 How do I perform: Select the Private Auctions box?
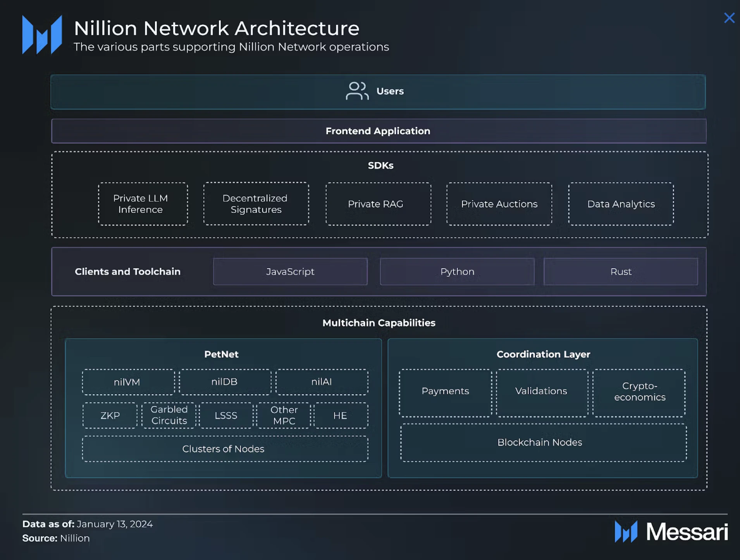tap(499, 204)
